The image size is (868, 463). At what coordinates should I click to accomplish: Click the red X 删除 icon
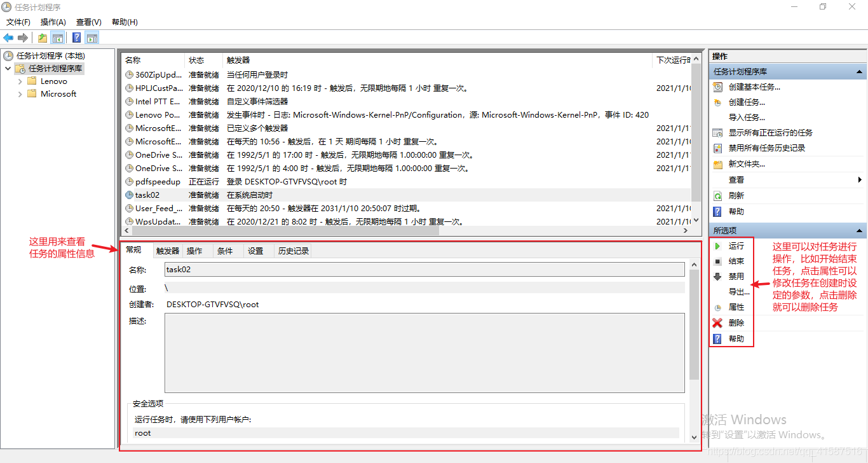tap(718, 323)
